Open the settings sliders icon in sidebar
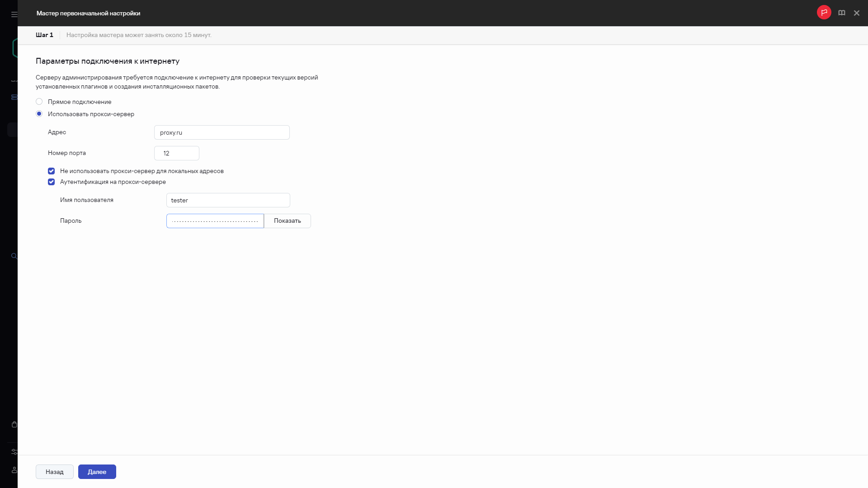This screenshot has width=868, height=488. tap(14, 451)
